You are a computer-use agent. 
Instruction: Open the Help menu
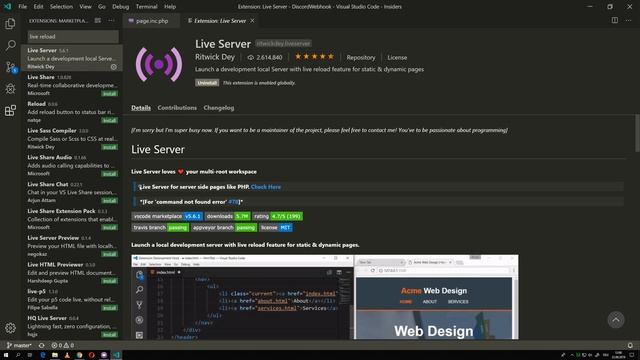pos(170,7)
